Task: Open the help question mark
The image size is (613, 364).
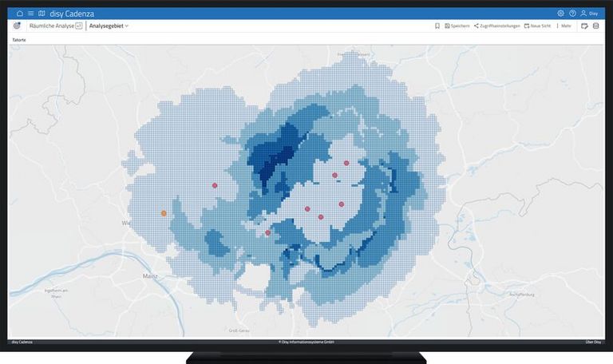Action: (572, 14)
